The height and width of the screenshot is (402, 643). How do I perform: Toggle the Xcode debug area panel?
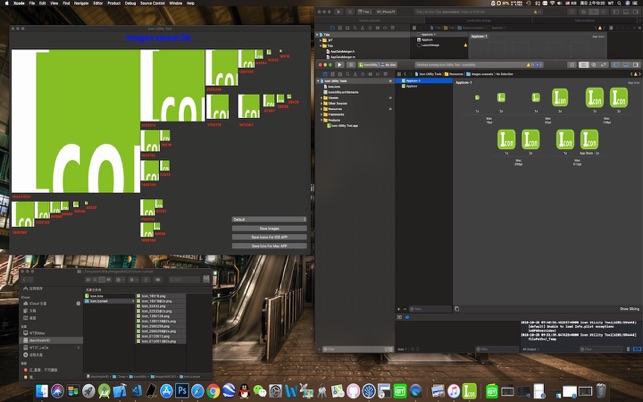coord(626,65)
